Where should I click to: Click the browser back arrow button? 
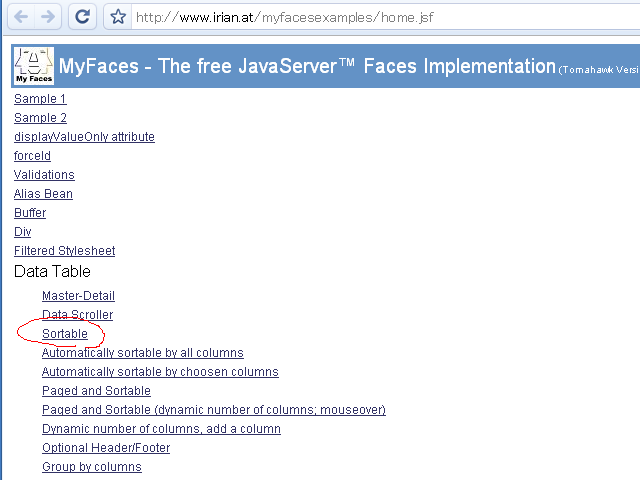(21, 17)
